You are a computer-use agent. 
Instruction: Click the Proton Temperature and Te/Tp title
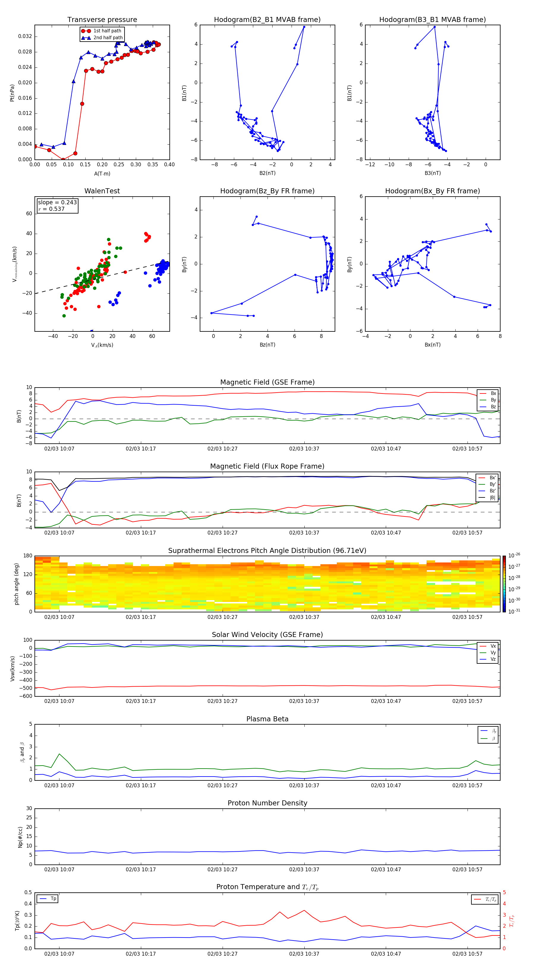pyautogui.click(x=267, y=887)
